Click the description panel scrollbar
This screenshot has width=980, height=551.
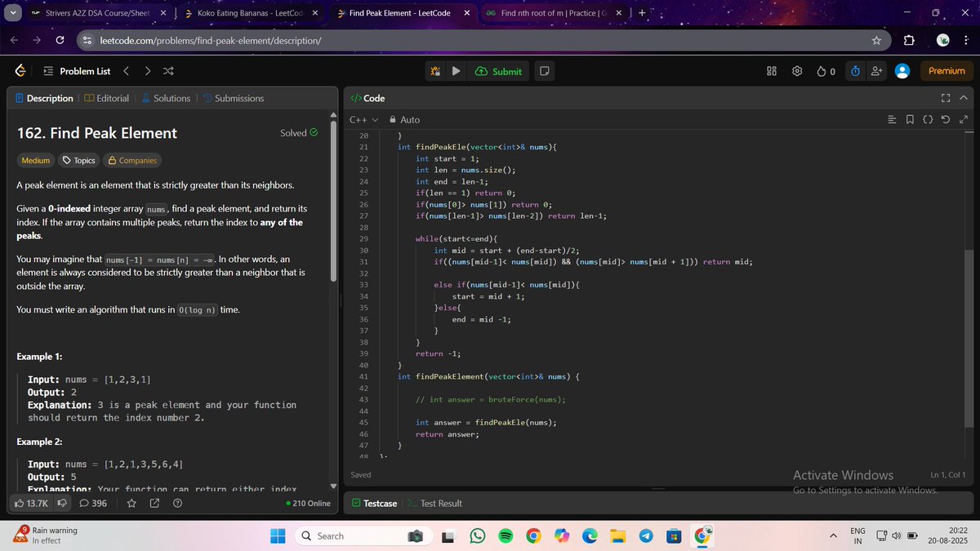point(332,202)
